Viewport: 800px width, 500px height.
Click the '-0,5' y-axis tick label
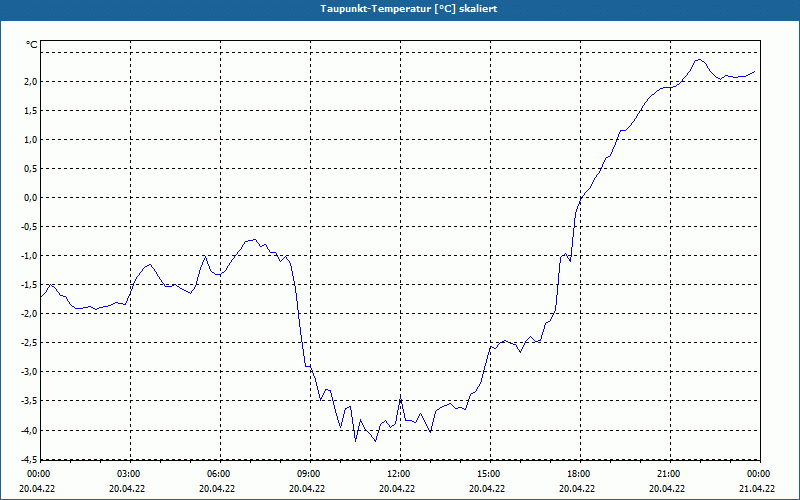(27, 227)
